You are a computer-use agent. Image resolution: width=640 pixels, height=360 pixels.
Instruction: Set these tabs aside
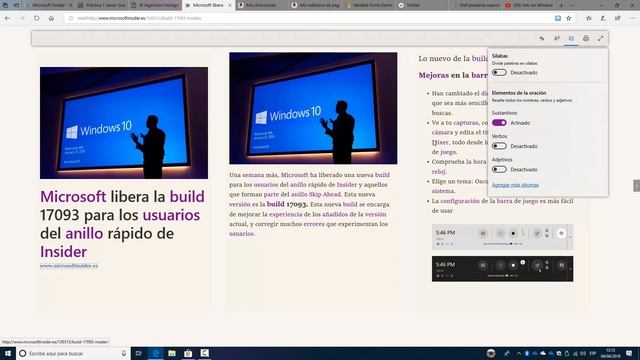pyautogui.click(x=16, y=5)
